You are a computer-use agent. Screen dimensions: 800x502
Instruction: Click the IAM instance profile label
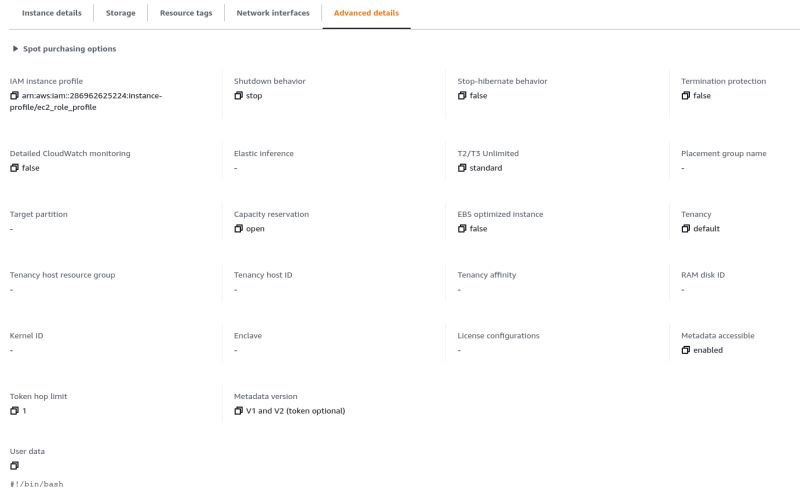click(46, 81)
